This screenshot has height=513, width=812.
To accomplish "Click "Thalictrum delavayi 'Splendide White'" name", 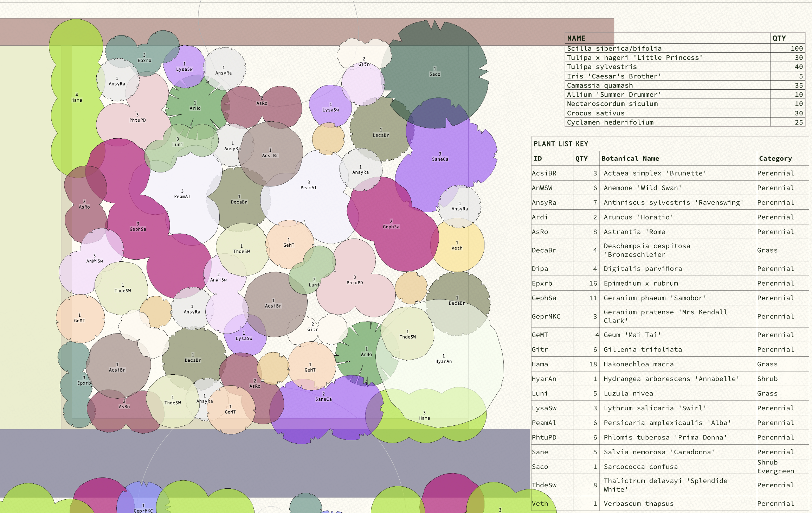I will click(x=665, y=485).
